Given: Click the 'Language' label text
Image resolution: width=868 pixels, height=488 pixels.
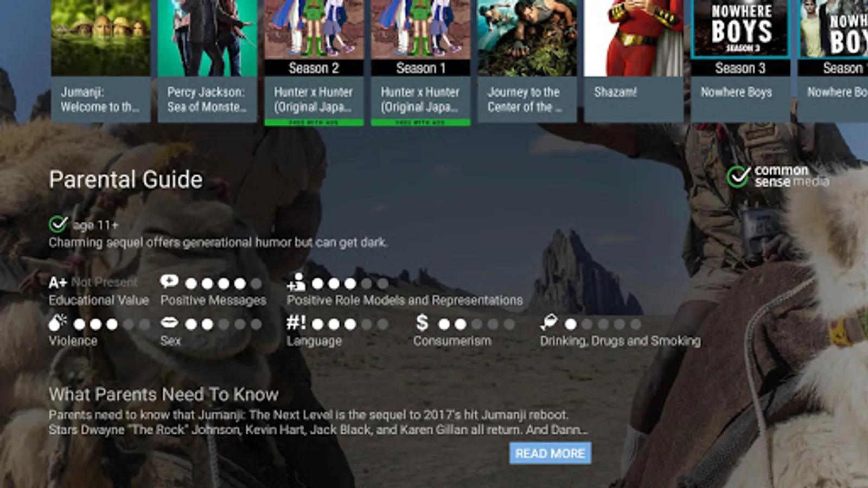Looking at the screenshot, I should coord(314,341).
